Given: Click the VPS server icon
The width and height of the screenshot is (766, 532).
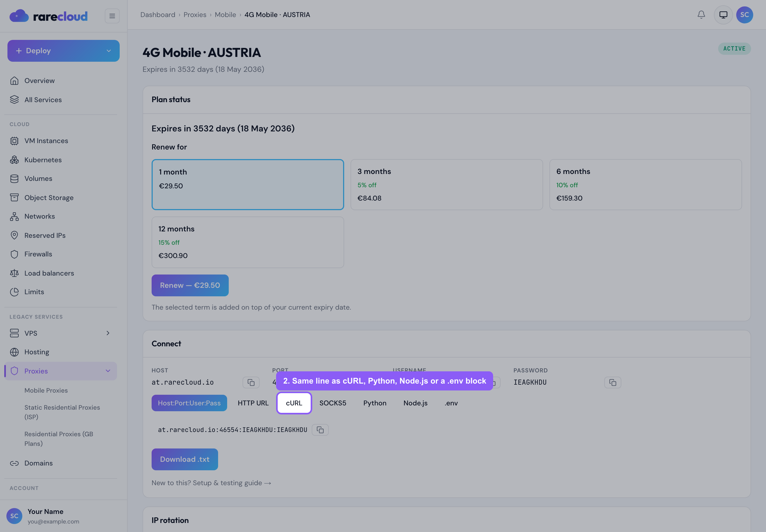Looking at the screenshot, I should 14,333.
